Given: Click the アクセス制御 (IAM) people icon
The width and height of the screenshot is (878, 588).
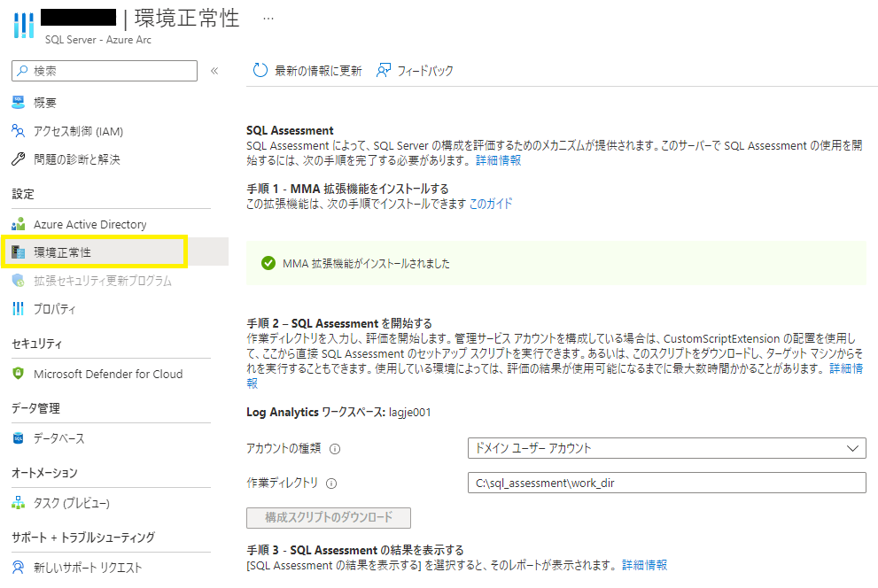Looking at the screenshot, I should pos(19,131).
